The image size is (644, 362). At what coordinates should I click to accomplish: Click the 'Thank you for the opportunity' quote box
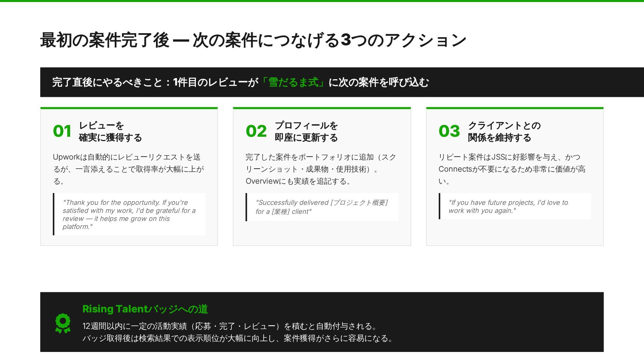pos(129,214)
